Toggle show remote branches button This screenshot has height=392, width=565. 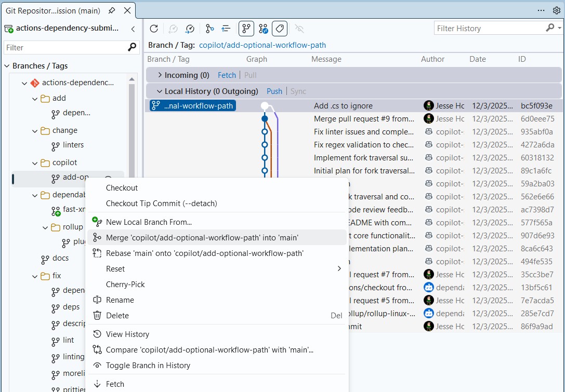[263, 29]
